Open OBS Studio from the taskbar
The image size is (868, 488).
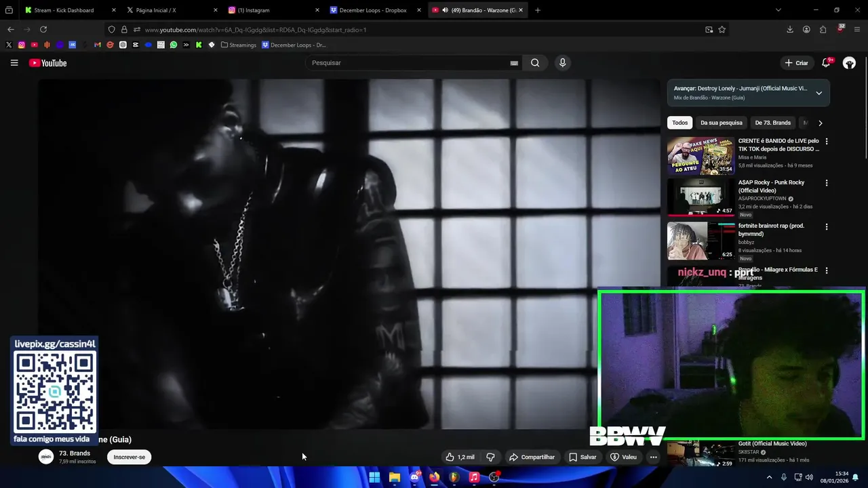point(494,477)
